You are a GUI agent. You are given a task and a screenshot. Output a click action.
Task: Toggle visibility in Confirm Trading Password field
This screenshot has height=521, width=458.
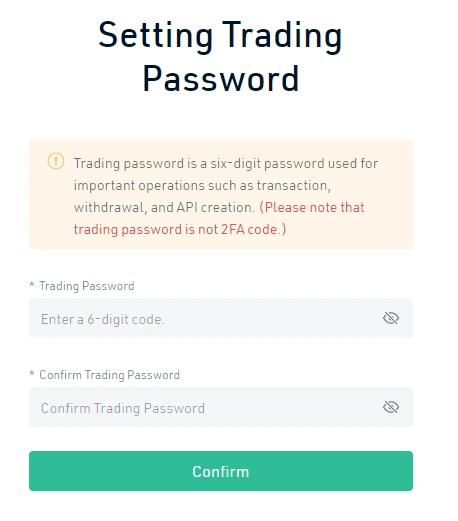(391, 407)
